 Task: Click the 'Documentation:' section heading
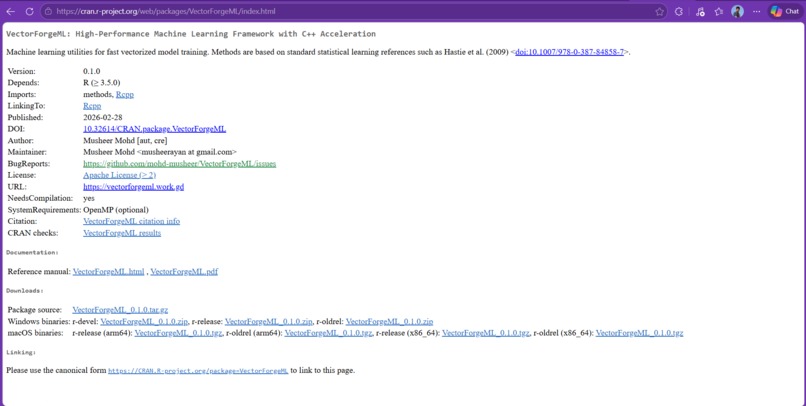(32, 252)
